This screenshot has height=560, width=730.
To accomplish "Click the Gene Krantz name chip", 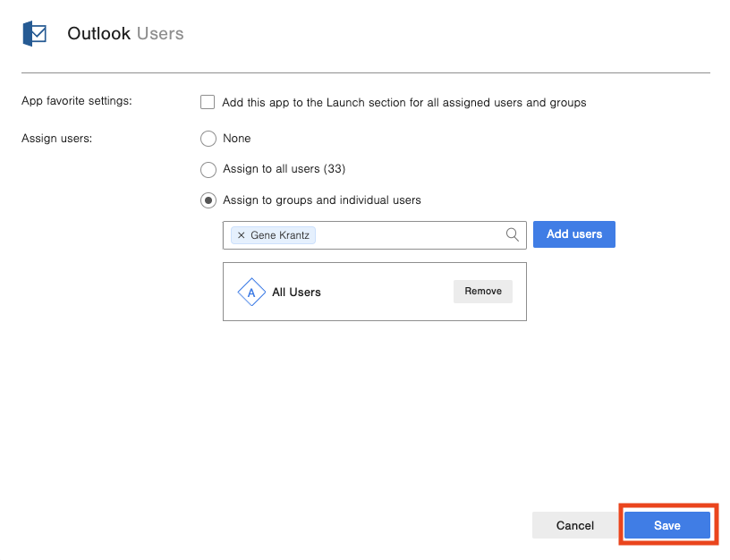I will [281, 235].
